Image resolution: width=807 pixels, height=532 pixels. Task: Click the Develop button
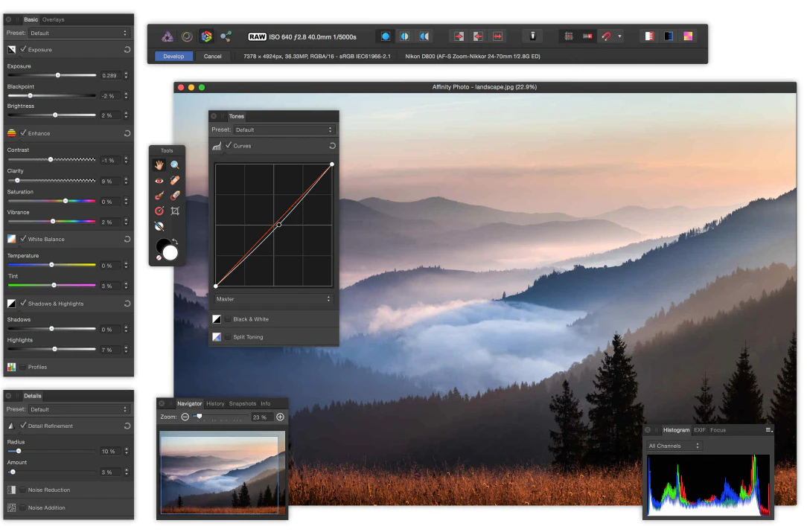point(173,56)
